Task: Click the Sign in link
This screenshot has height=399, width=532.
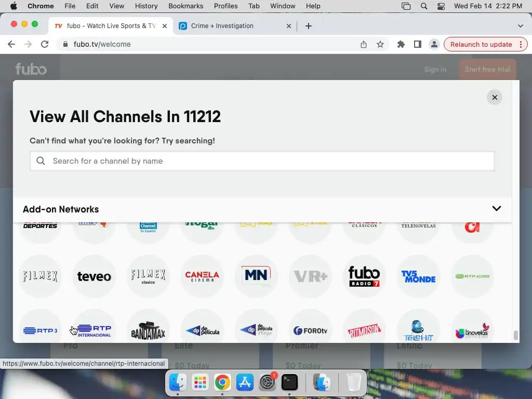Action: point(435,69)
